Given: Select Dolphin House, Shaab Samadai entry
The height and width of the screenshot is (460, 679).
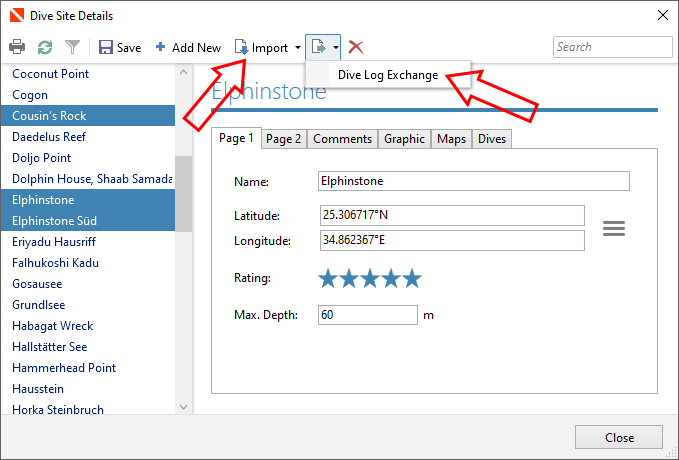Looking at the screenshot, I should pyautogui.click(x=88, y=179).
